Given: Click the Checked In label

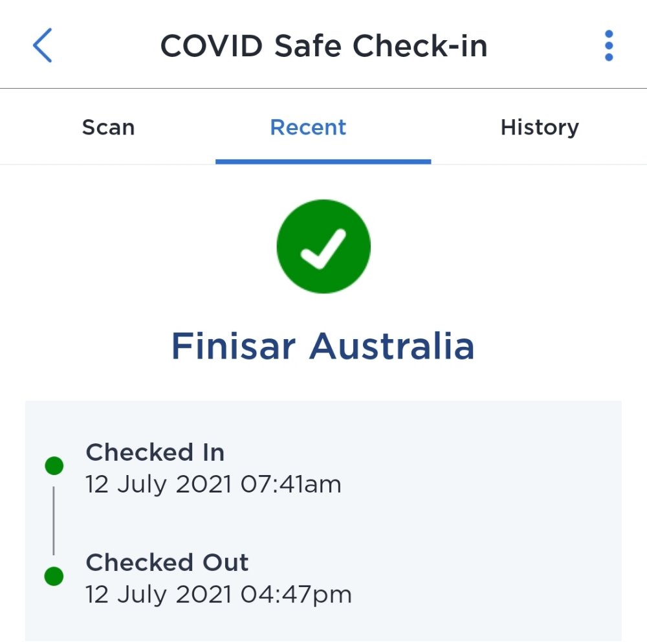Looking at the screenshot, I should [x=155, y=452].
